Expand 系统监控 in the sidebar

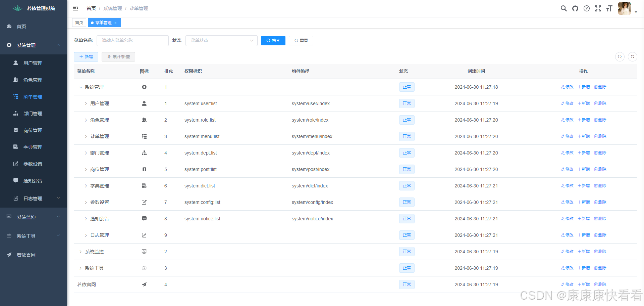pyautogui.click(x=34, y=217)
